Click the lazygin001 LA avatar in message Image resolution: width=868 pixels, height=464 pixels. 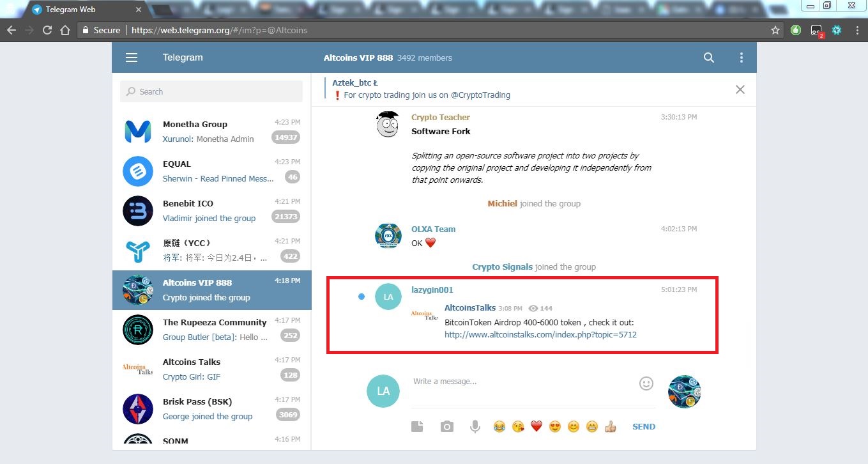pyautogui.click(x=388, y=297)
